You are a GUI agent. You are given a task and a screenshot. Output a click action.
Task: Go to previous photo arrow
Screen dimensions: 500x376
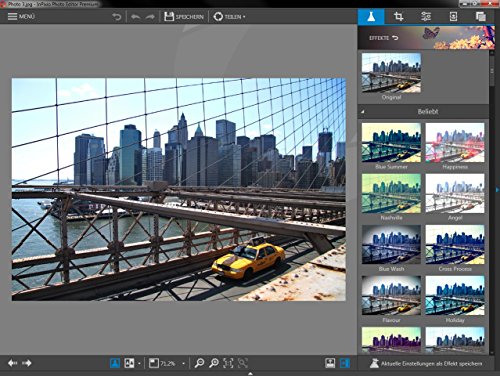13,363
